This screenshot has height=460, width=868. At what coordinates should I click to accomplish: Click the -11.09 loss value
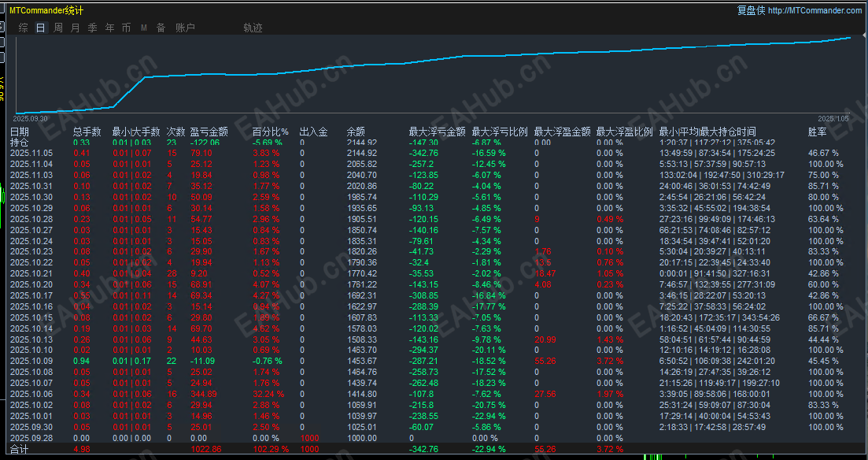click(x=202, y=361)
